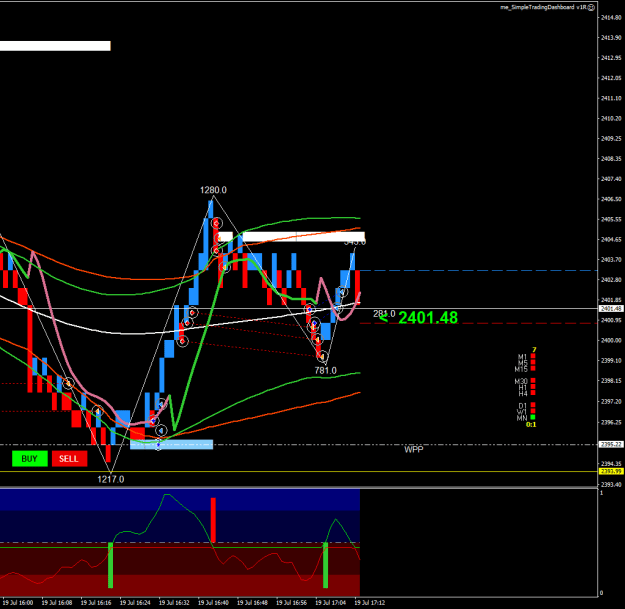The image size is (625, 609).
Task: Click the green oscillator bar at 17:04
Action: (325, 565)
